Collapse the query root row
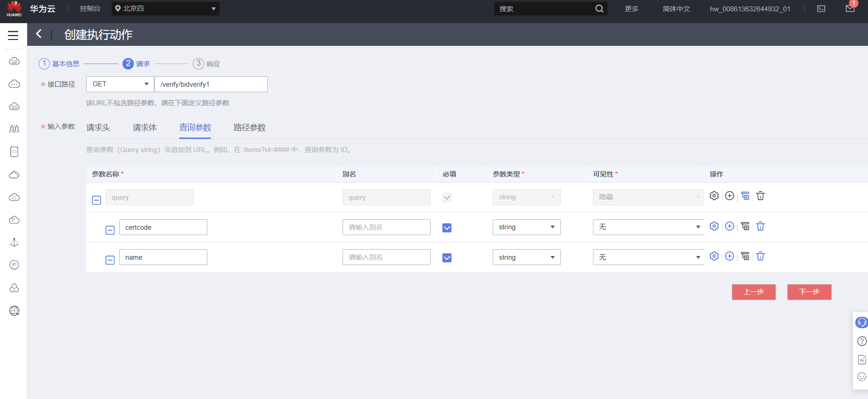868x399 pixels. coord(97,200)
